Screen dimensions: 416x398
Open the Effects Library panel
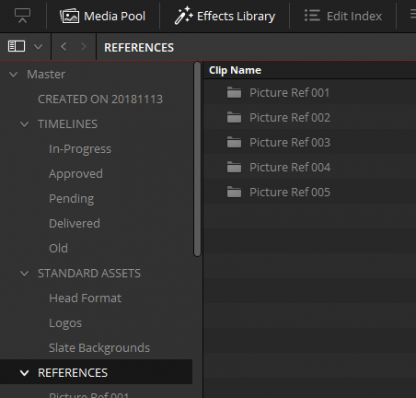[225, 16]
